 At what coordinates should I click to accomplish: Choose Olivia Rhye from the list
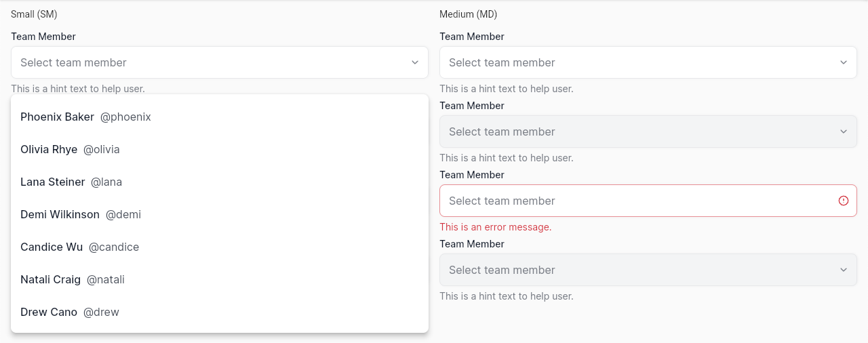pyautogui.click(x=220, y=149)
